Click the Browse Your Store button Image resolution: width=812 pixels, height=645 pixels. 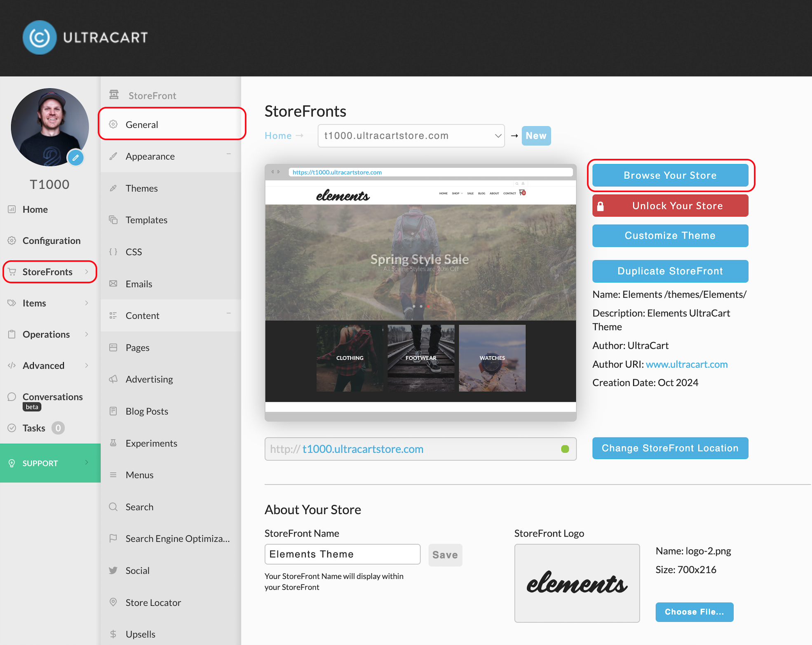(670, 175)
